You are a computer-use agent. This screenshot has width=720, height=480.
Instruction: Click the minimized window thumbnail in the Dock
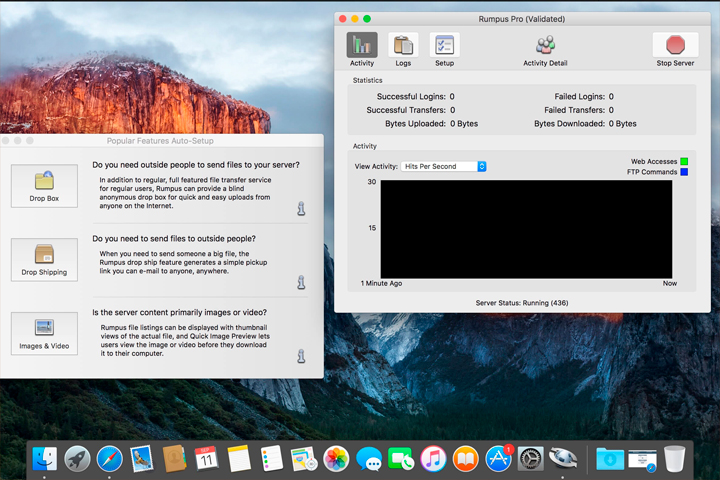coord(642,458)
